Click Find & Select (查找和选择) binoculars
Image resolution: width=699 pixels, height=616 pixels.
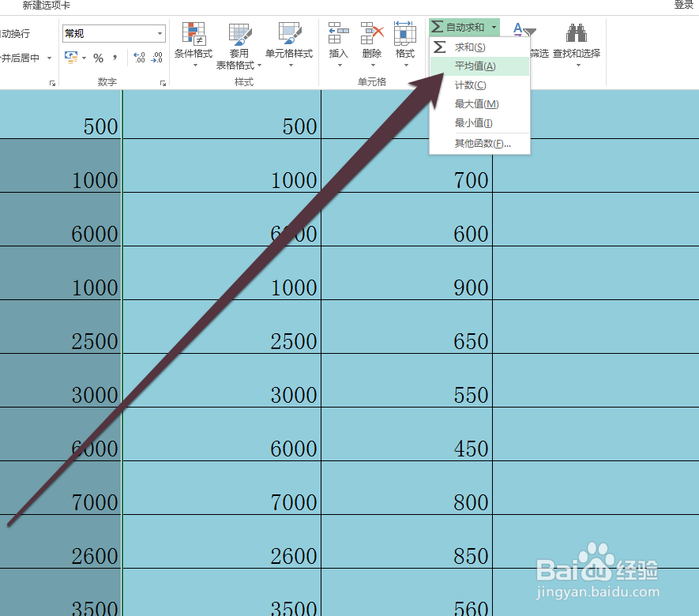click(577, 33)
